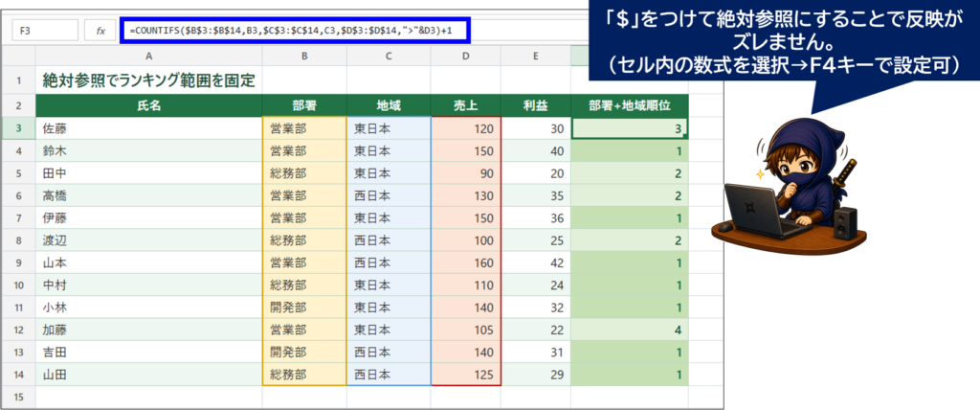
Task: Select the cell with name 佐藤
Action: [148, 129]
